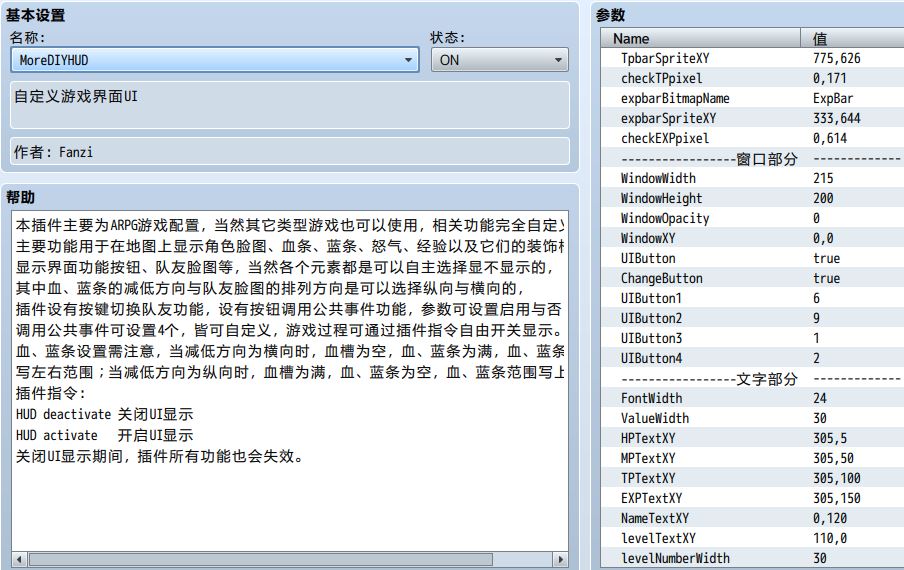This screenshot has height=570, width=904.
Task: Open the ON status dropdown
Action: point(500,60)
